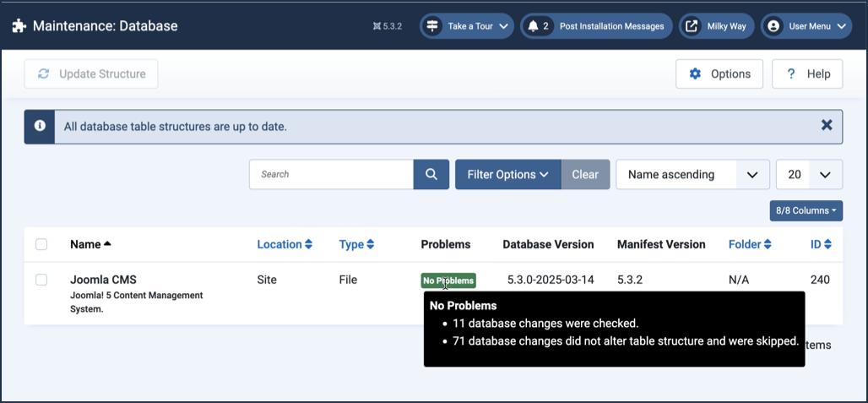
Task: Sort by the Location column
Action: 285,244
